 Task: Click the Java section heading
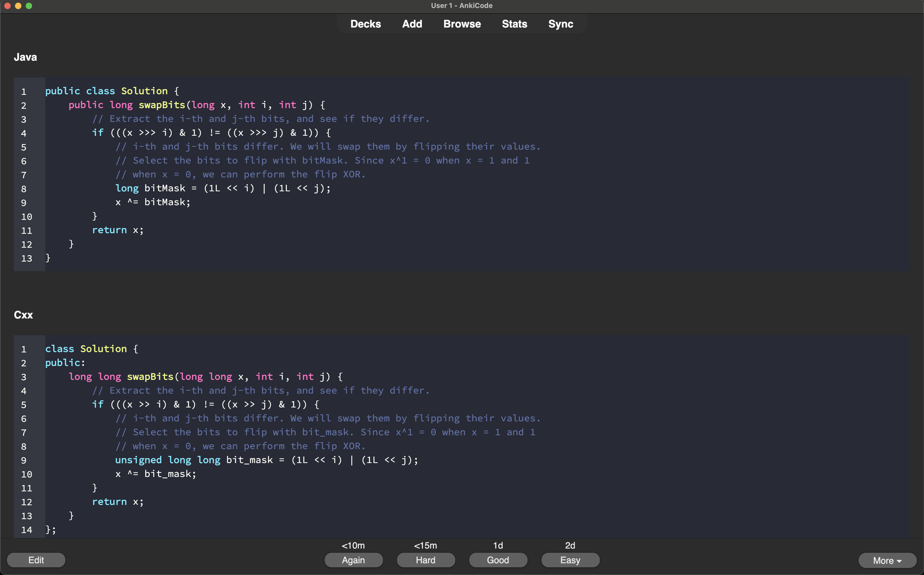[25, 57]
